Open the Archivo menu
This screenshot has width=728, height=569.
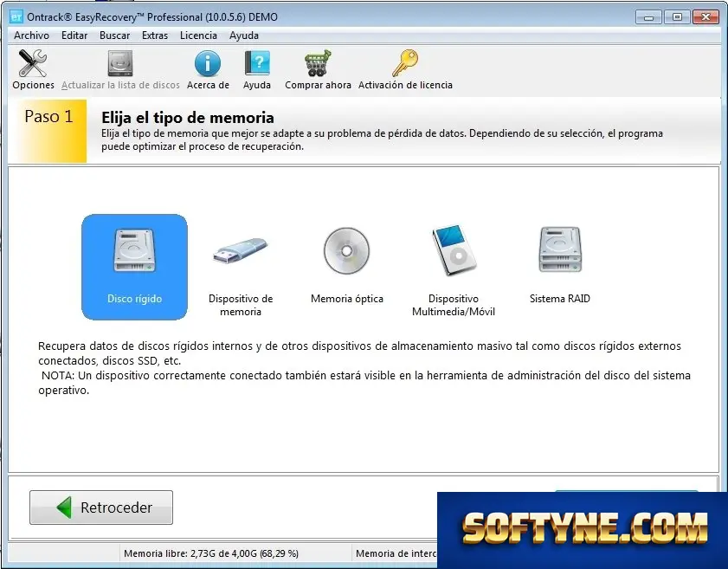pos(31,36)
